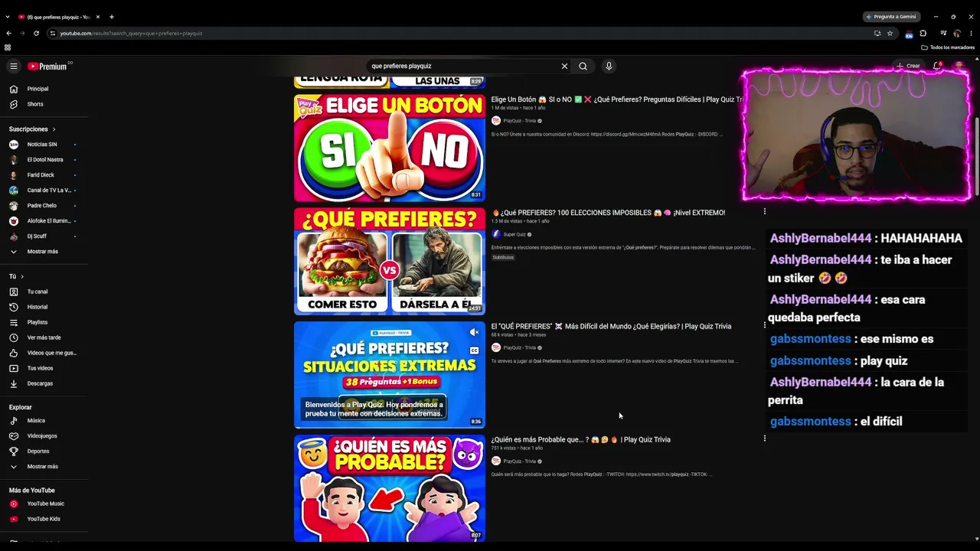The height and width of the screenshot is (551, 980).
Task: Open a new browser tab
Action: [x=112, y=17]
